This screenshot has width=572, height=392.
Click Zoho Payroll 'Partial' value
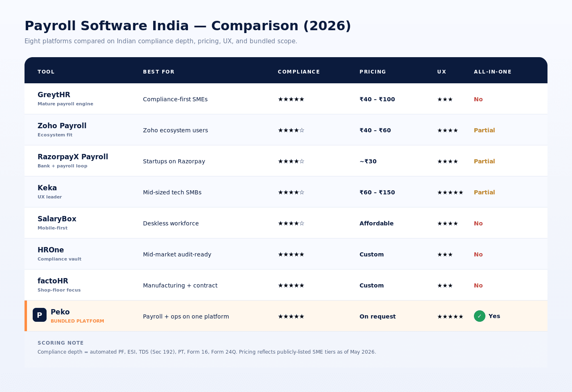[x=485, y=130]
